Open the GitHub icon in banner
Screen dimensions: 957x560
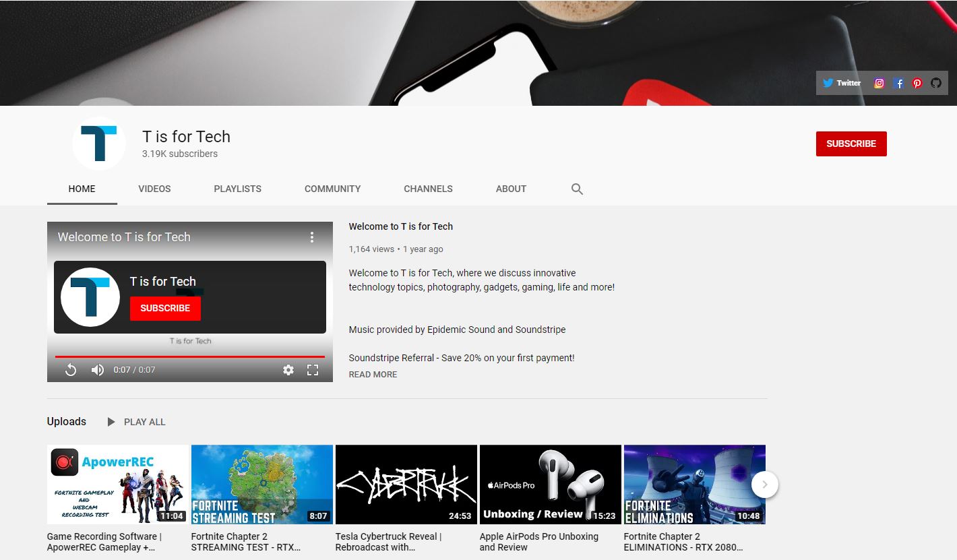click(x=936, y=83)
